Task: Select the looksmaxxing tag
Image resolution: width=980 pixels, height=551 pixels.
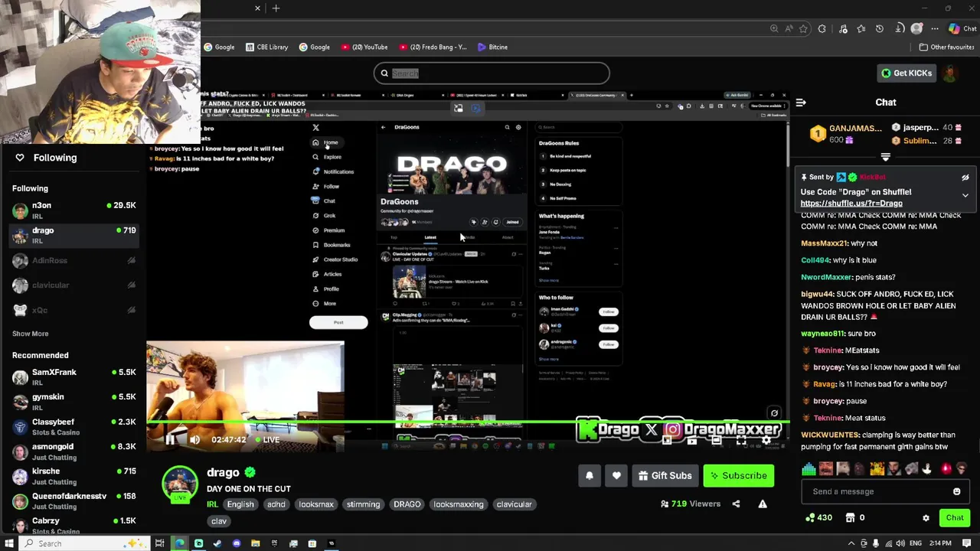Action: coord(459,504)
